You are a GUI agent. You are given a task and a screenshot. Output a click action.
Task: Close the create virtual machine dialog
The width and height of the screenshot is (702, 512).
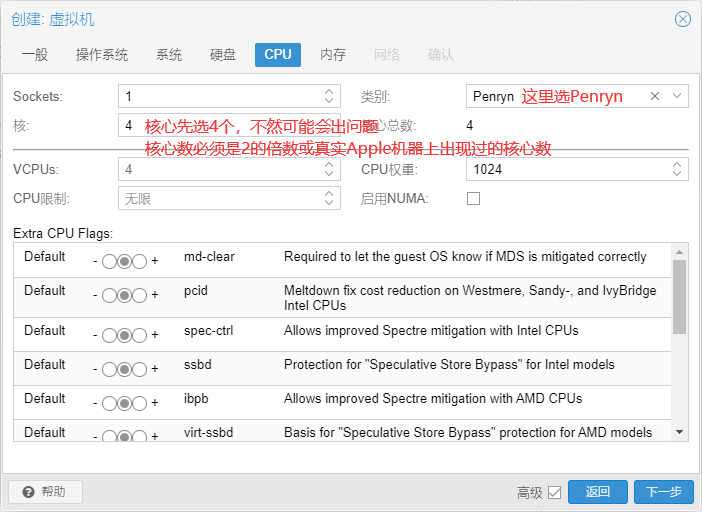coord(683,19)
